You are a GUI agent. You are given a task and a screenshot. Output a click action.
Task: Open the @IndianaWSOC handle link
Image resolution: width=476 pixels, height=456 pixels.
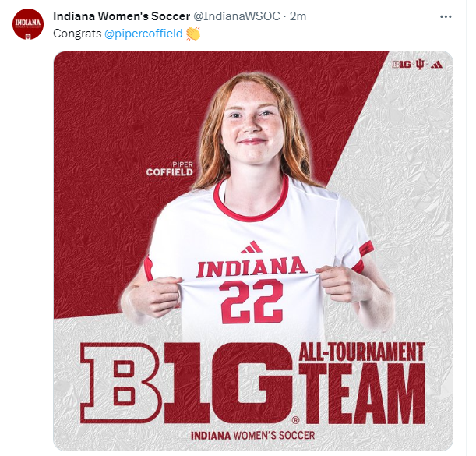(238, 16)
